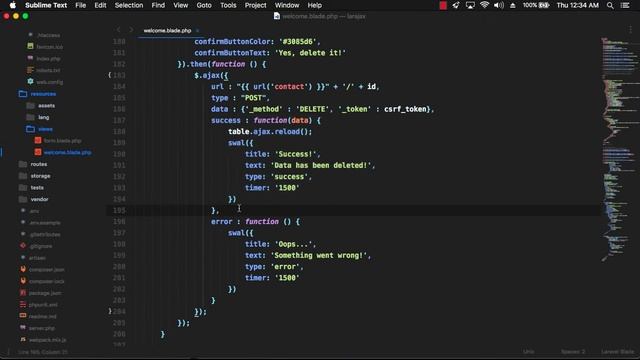
Task: Open the .gitignore git file icon
Action: (x=23, y=246)
